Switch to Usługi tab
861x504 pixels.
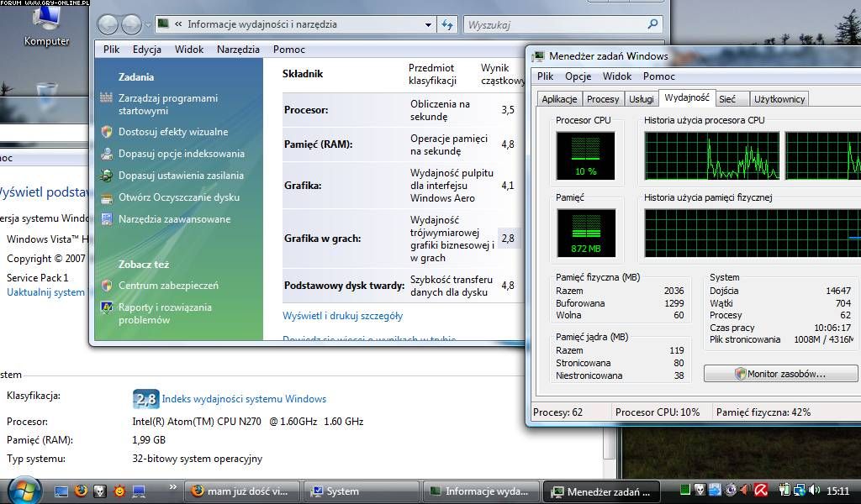641,99
